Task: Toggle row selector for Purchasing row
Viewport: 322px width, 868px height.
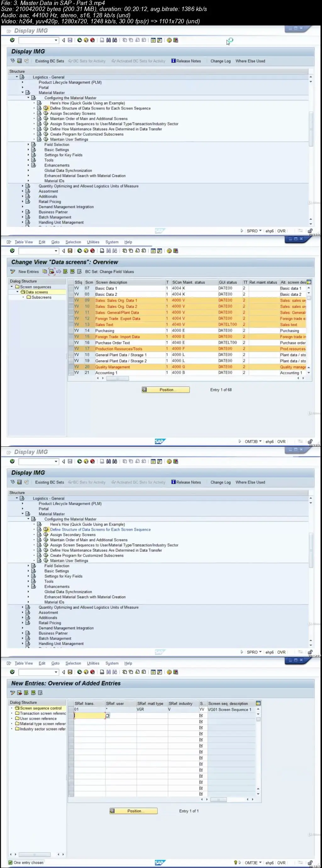Action: (71, 331)
